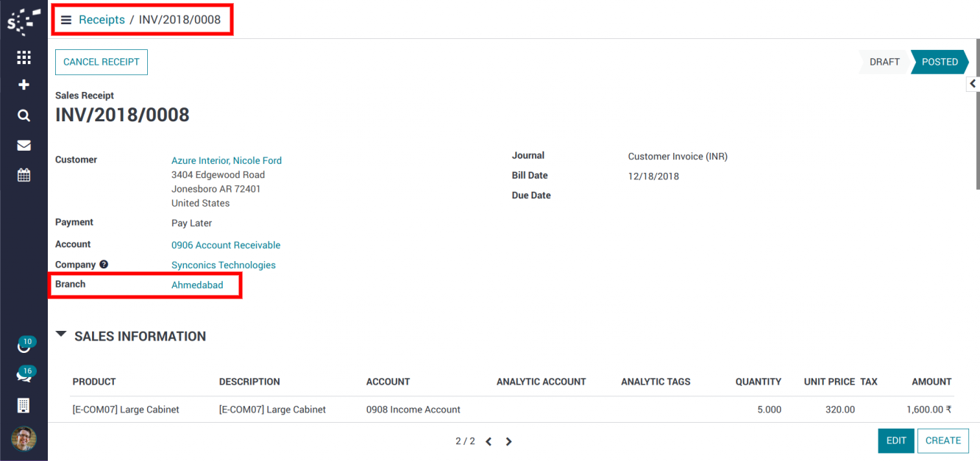Open the Ahmedabad branch link
This screenshot has width=980, height=461.
(x=197, y=285)
